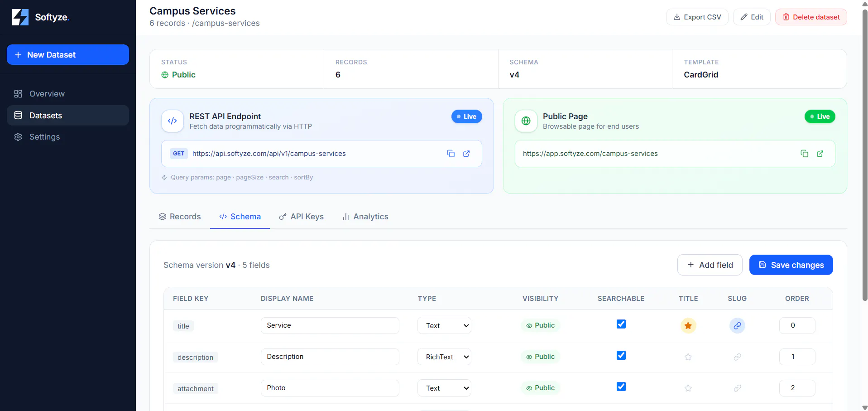The image size is (868, 411).
Task: Set attachment field as title star
Action: [x=688, y=388]
